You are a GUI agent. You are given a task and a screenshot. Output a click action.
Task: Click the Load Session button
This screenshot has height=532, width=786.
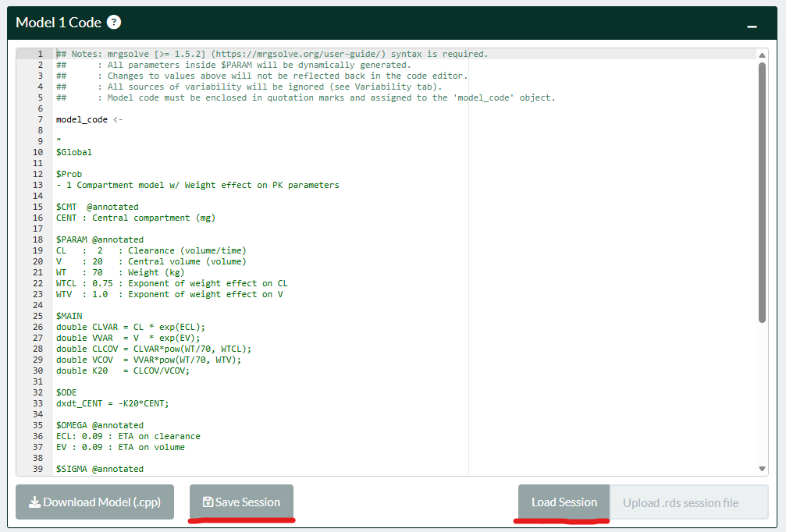click(564, 502)
